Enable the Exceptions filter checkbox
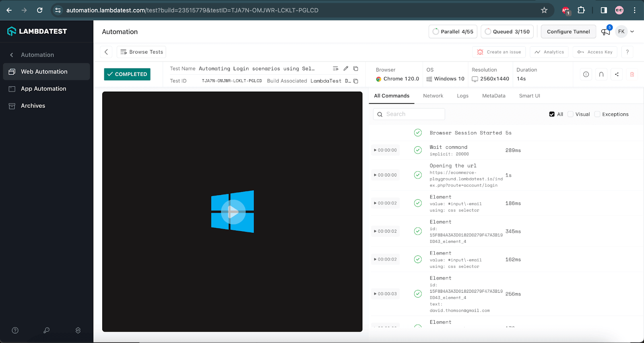Image resolution: width=644 pixels, height=343 pixels. (x=597, y=114)
